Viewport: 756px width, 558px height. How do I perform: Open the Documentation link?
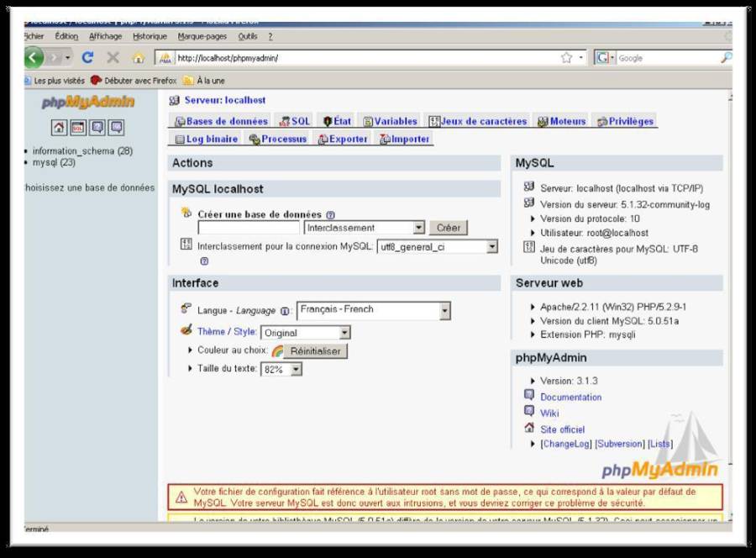coord(571,397)
